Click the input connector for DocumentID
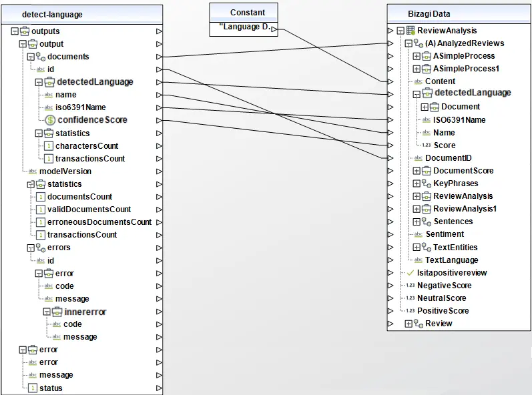 390,158
